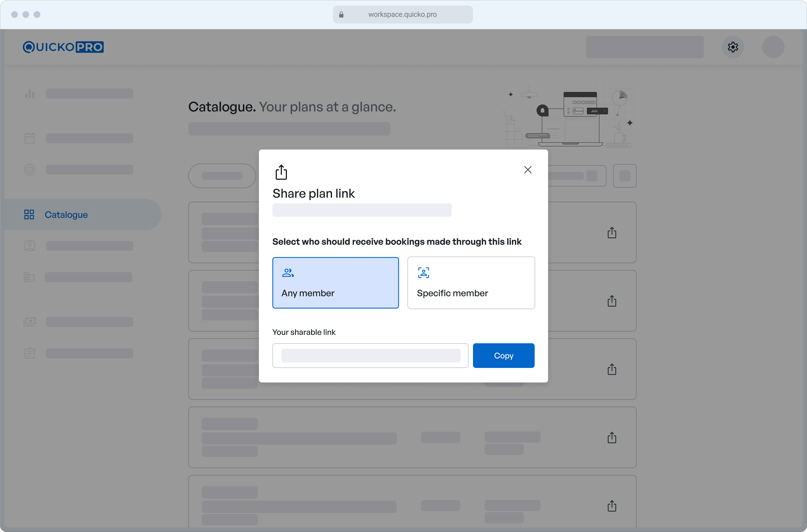Select the Any member option card

click(x=335, y=283)
